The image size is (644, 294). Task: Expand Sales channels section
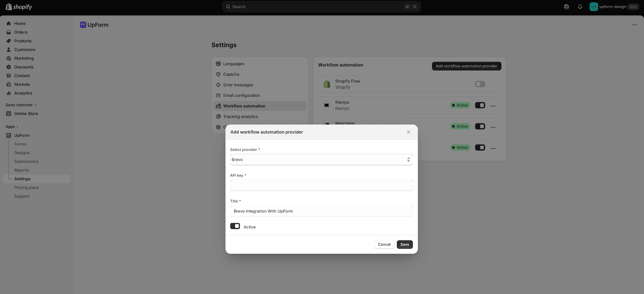coord(21,105)
